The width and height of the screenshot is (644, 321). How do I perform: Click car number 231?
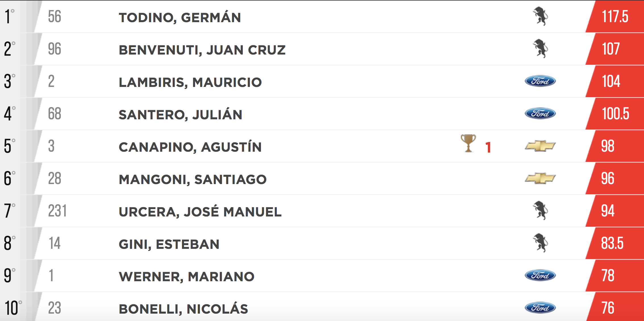coord(57,211)
